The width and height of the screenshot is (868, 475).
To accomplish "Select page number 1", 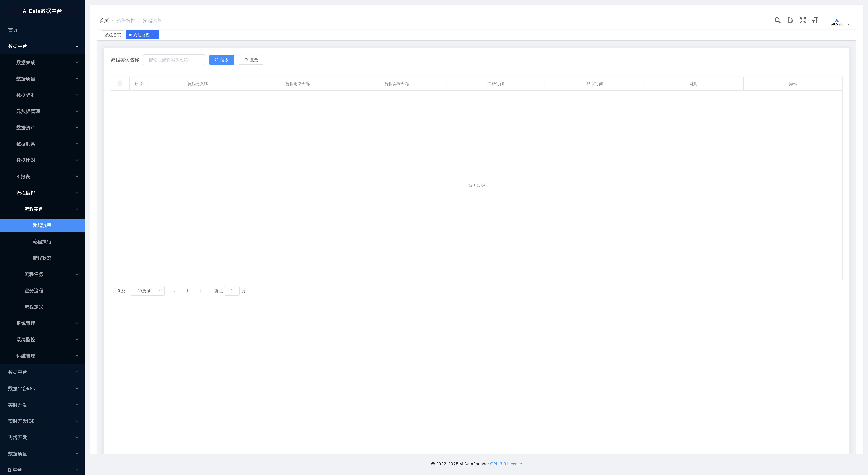I will 187,291.
